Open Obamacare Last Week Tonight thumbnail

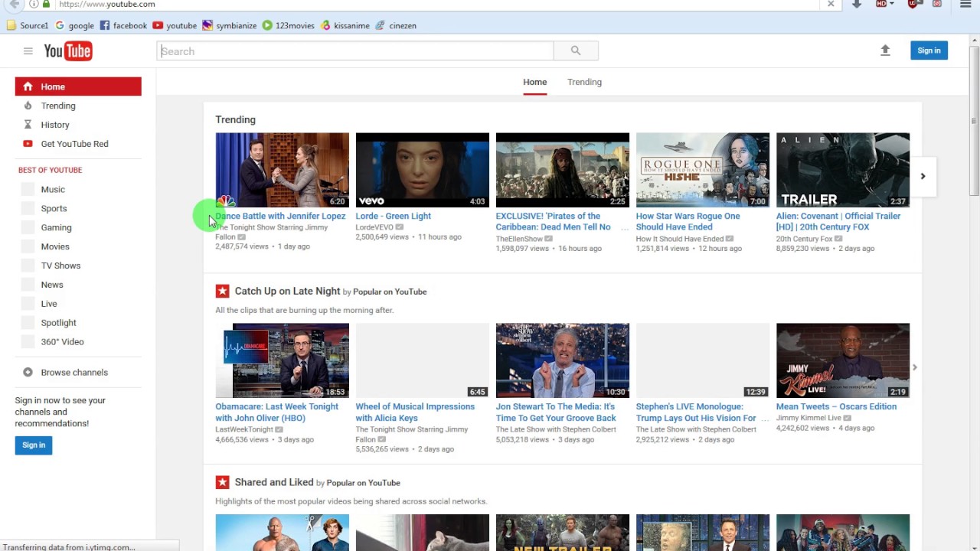(282, 360)
